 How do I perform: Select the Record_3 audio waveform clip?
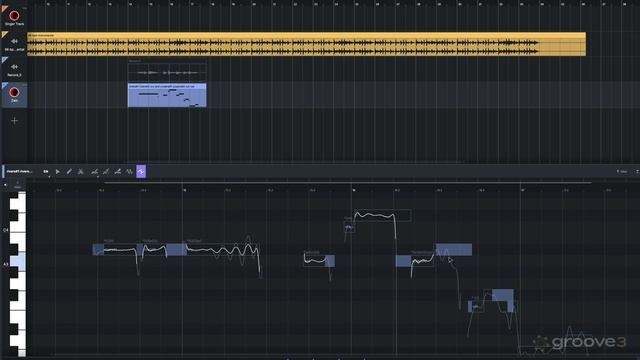167,72
